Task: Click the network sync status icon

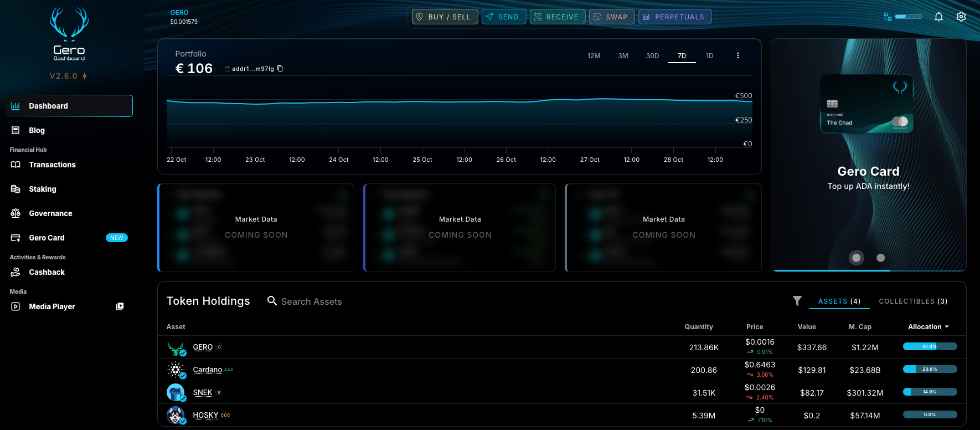Action: coord(888,17)
